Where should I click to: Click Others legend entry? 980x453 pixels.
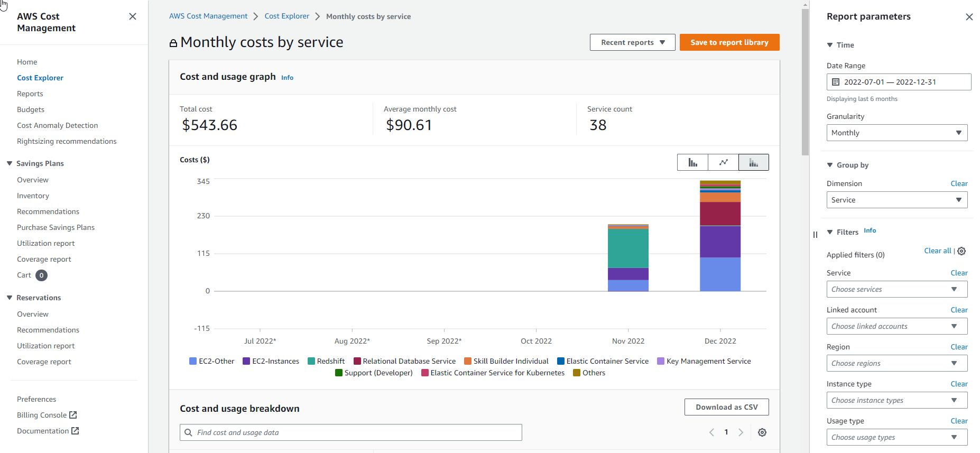tap(589, 373)
